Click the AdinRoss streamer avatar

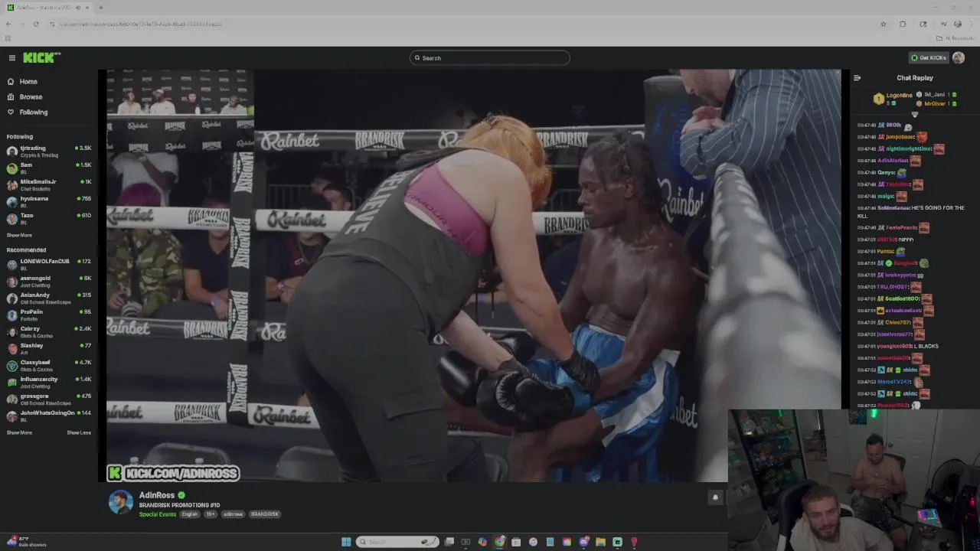pos(120,502)
